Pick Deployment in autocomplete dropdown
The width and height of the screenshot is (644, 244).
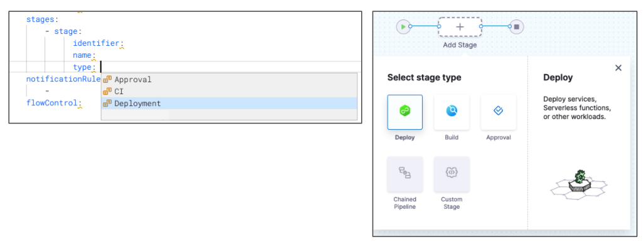229,103
